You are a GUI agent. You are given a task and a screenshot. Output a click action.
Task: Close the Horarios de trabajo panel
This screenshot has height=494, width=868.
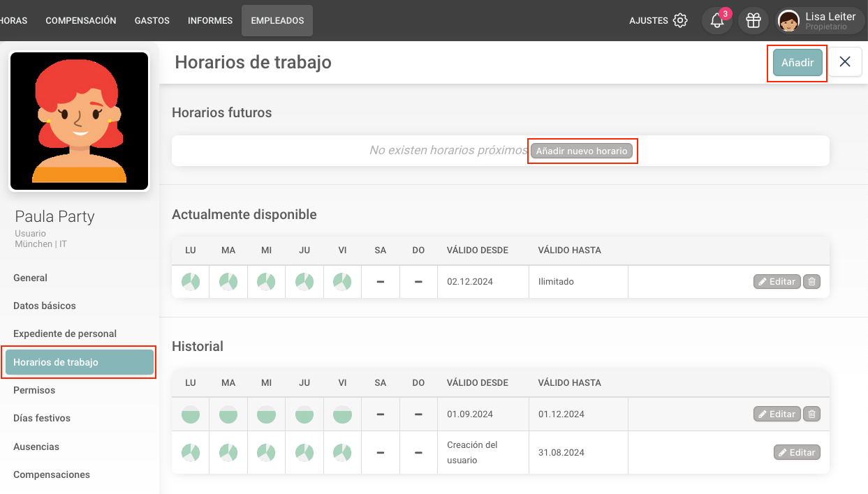[x=845, y=62]
